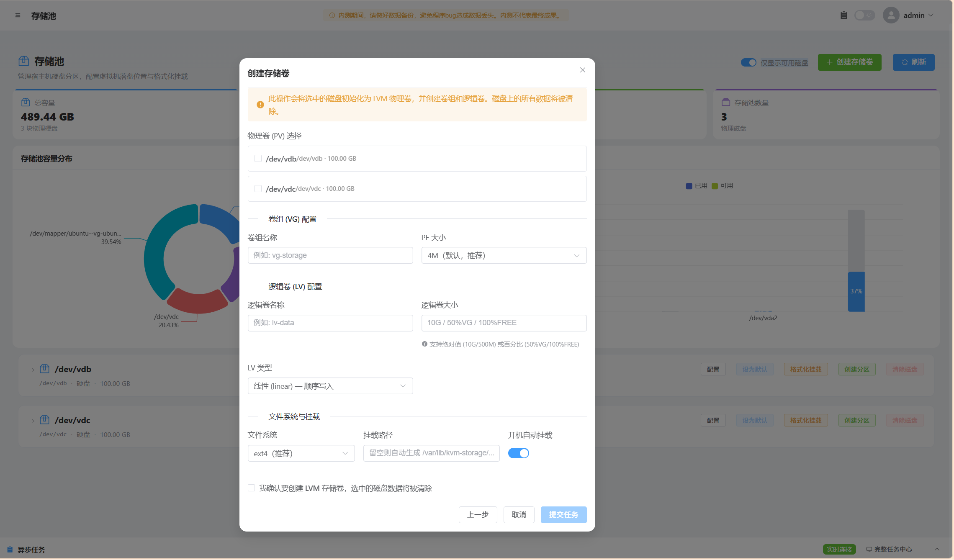This screenshot has height=560, width=954.
Task: Toggle the auto-mount on boot switch
Action: (x=519, y=453)
